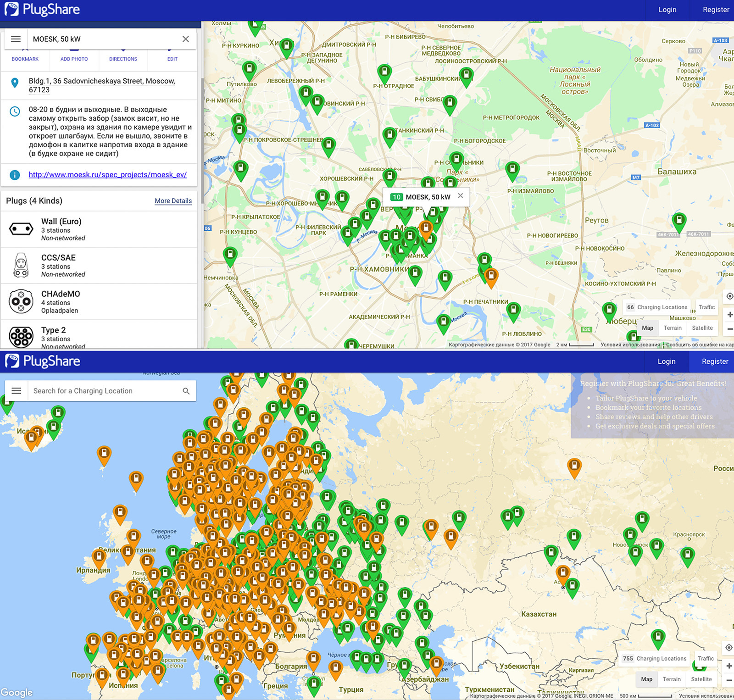Viewport: 734px width, 700px height.
Task: Zoom in on upper map with plus
Action: pos(729,315)
